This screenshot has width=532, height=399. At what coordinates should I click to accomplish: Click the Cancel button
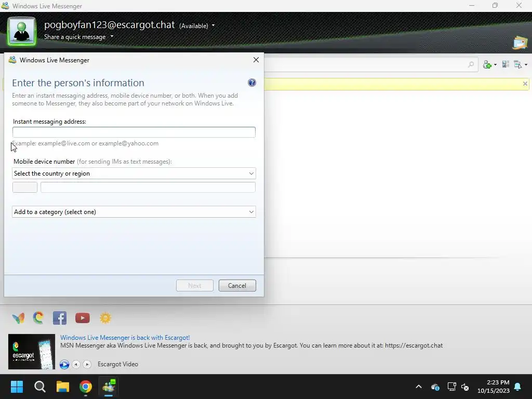pos(237,286)
